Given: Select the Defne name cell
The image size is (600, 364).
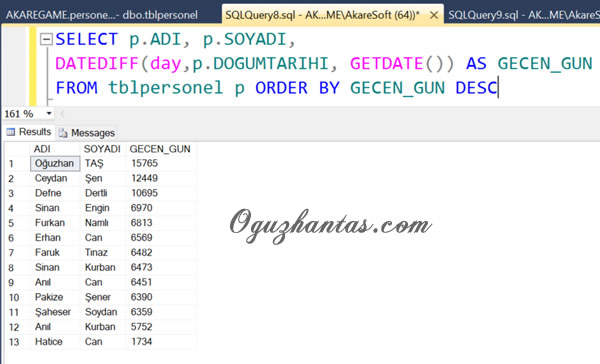Looking at the screenshot, I should coord(55,193).
